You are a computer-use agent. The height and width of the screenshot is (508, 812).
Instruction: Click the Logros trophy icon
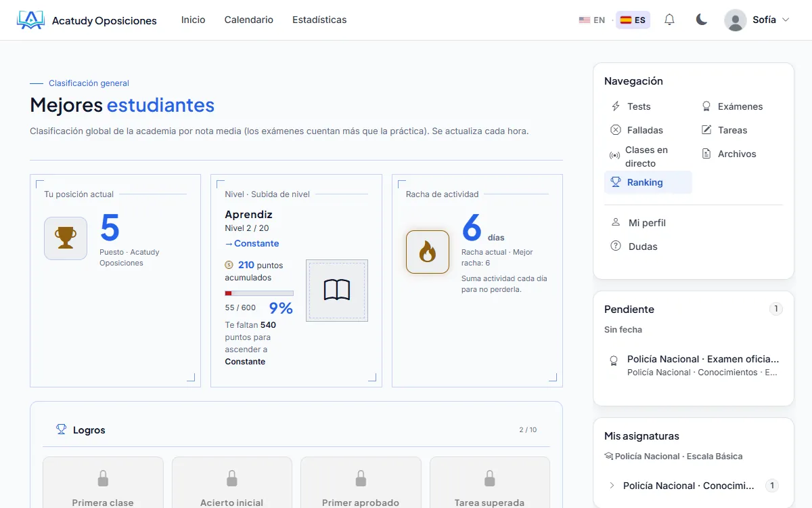click(x=62, y=429)
